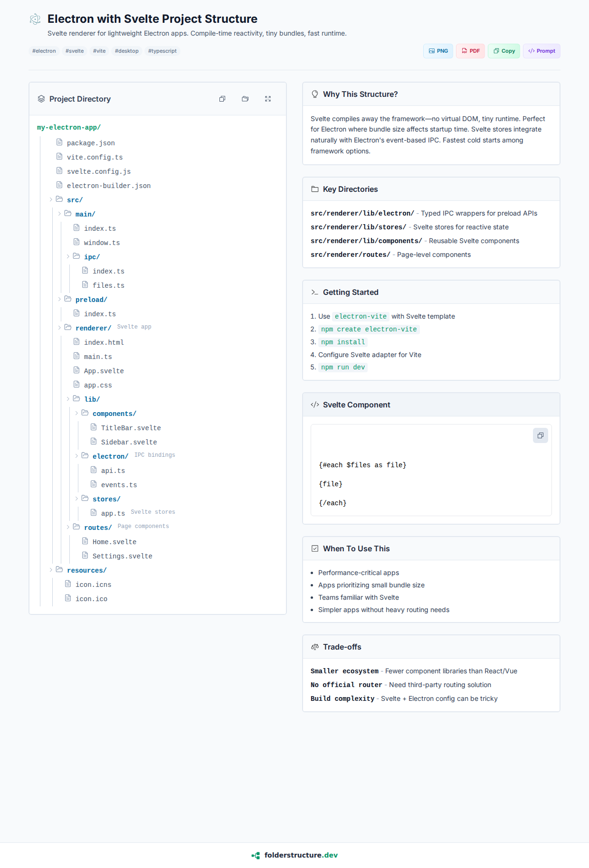Image resolution: width=589 pixels, height=868 pixels.
Task: Click the folderstructure.dev logo icon
Action: 256,855
